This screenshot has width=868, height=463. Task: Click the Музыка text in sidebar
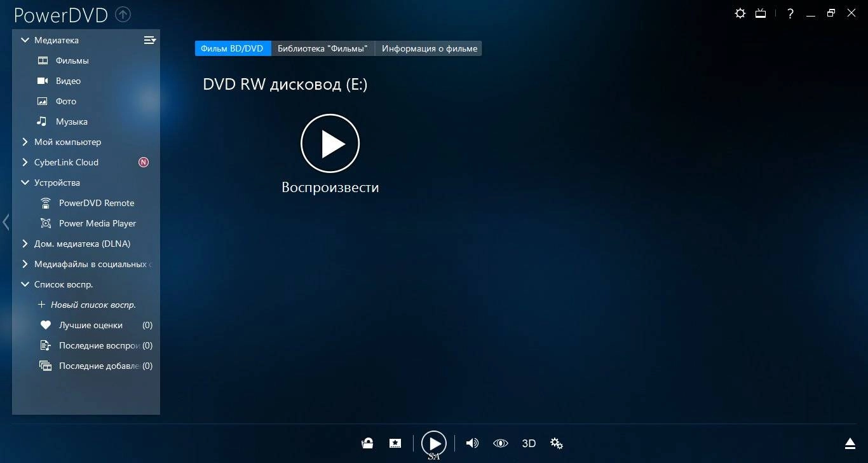[72, 121]
